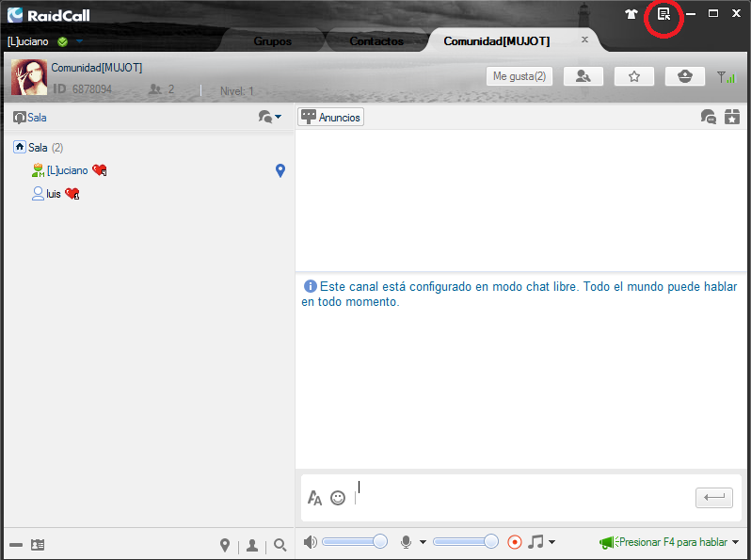
Task: Select user luis in the Sala list
Action: [x=54, y=193]
